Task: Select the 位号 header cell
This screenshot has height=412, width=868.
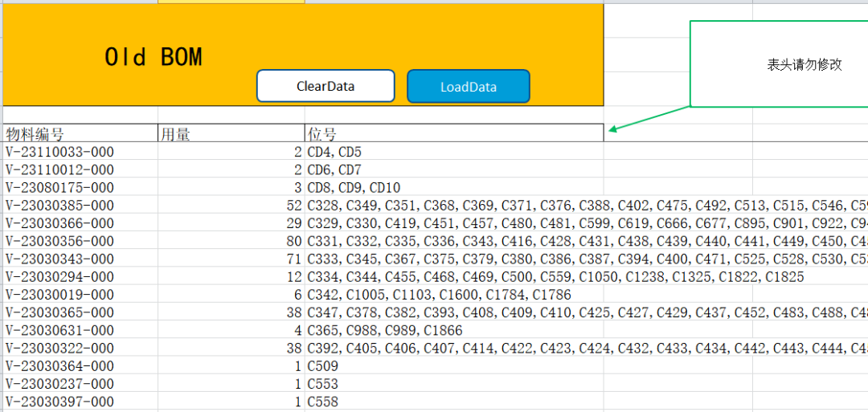Action: (454, 133)
